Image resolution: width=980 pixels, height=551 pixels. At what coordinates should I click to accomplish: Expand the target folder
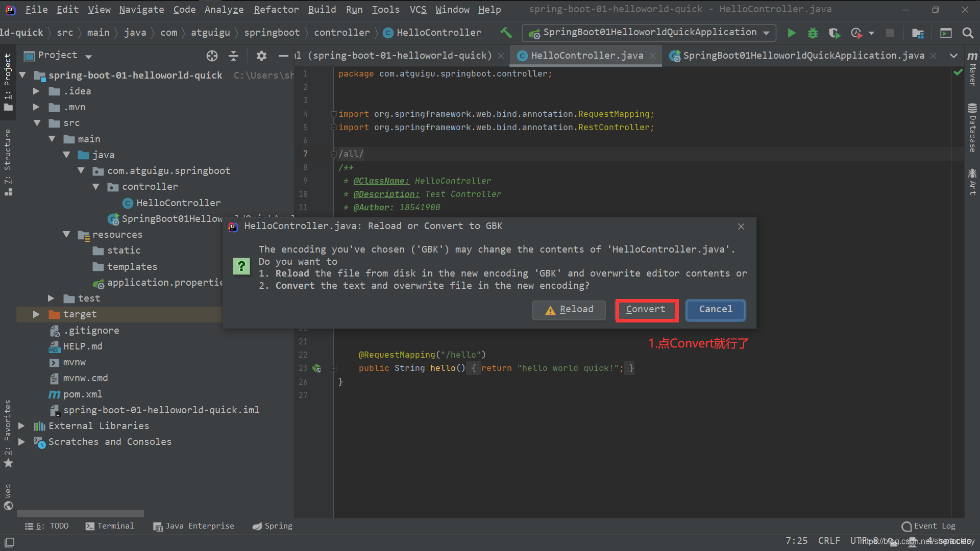click(x=36, y=314)
